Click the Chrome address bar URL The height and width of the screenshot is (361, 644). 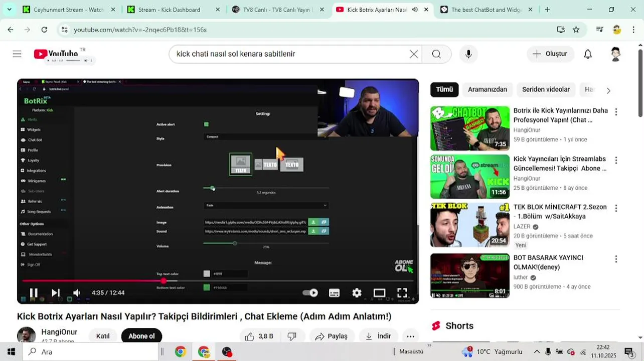[140, 30]
